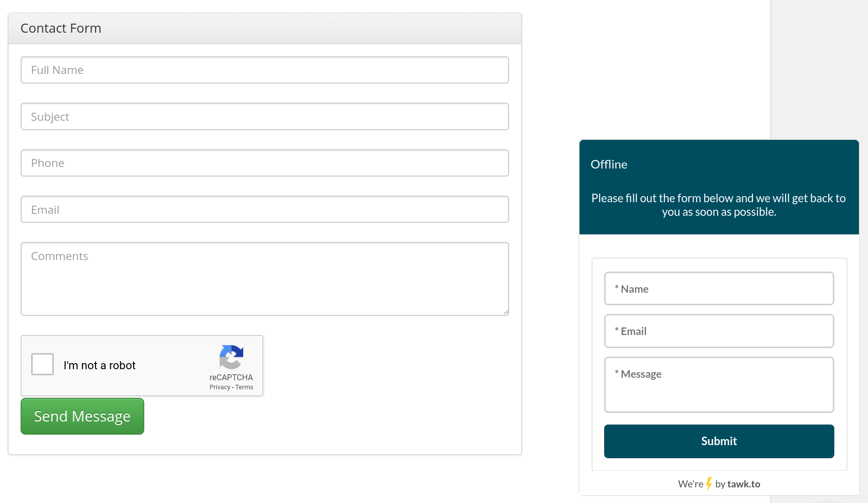Click the Full Name input field
The height and width of the screenshot is (503, 868).
pos(265,70)
